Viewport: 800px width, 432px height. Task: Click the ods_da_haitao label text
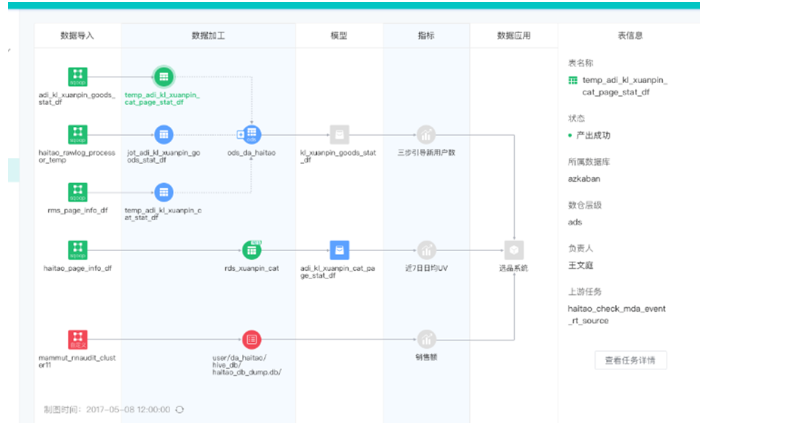[252, 153]
